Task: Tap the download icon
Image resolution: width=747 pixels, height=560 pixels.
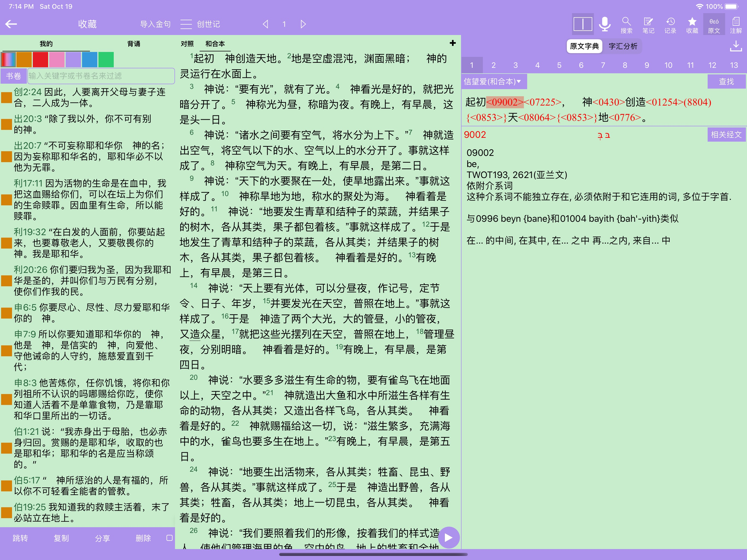Action: [736, 46]
